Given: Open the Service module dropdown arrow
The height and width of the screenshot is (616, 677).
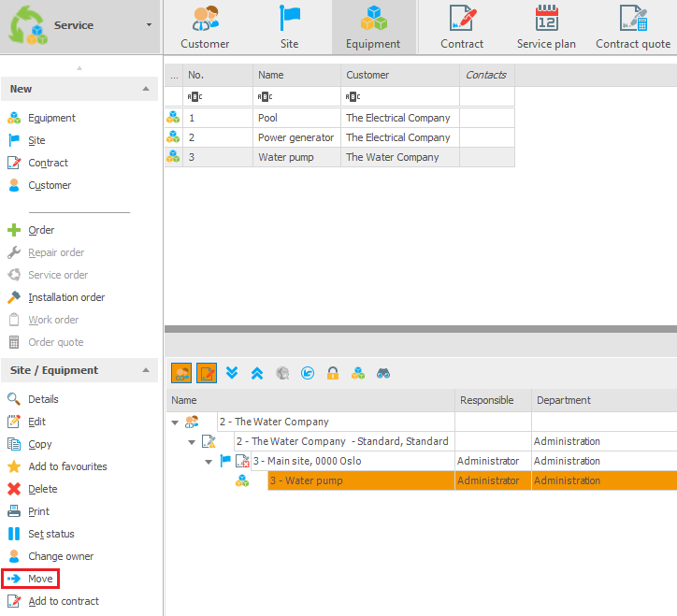Looking at the screenshot, I should click(149, 25).
